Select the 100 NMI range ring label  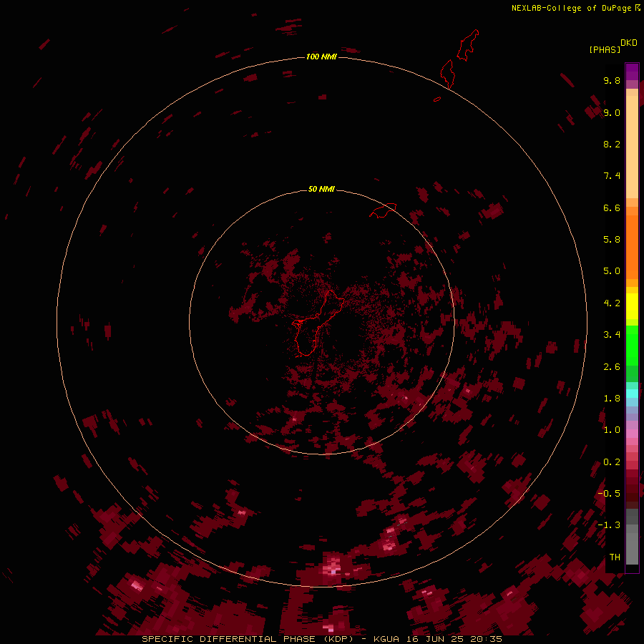321,57
